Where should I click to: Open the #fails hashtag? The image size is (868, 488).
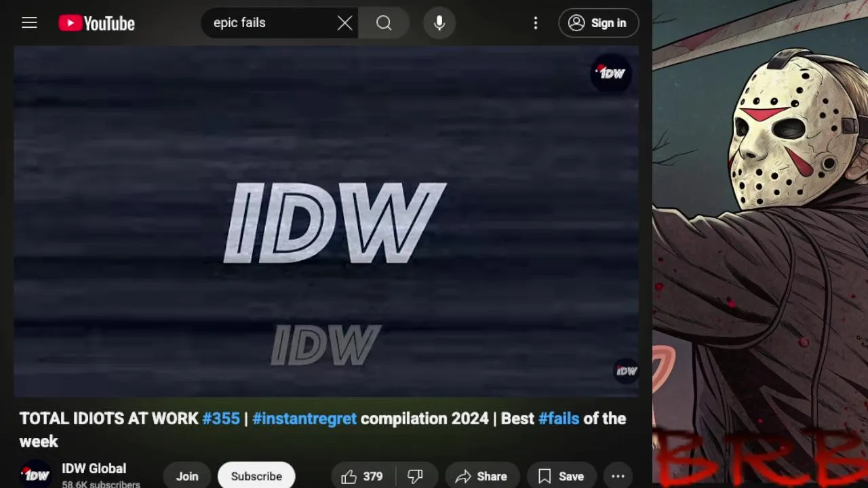tap(559, 418)
